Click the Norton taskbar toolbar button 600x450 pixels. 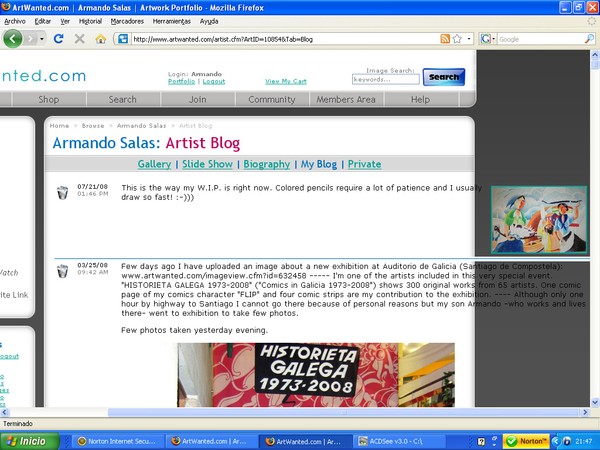click(526, 441)
